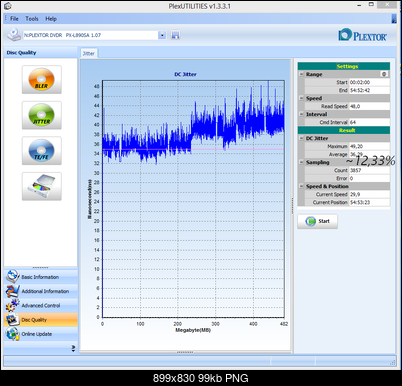Image resolution: width=402 pixels, height=386 pixels.
Task: Open the TE/FE disc test
Action: coord(42,150)
